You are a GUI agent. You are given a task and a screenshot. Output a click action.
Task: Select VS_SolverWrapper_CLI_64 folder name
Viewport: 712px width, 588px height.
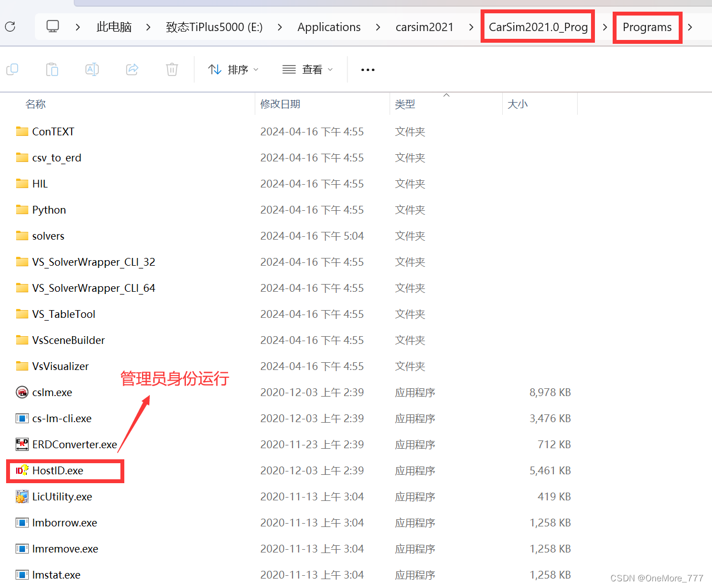pos(94,288)
